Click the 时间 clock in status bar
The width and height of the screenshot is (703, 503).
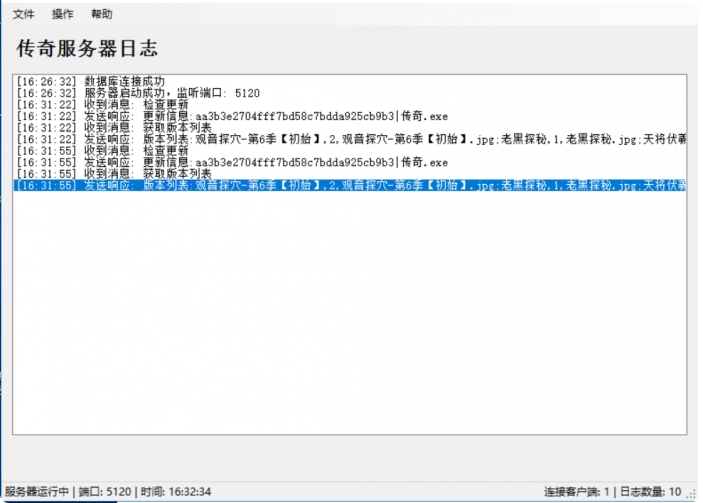point(179,492)
